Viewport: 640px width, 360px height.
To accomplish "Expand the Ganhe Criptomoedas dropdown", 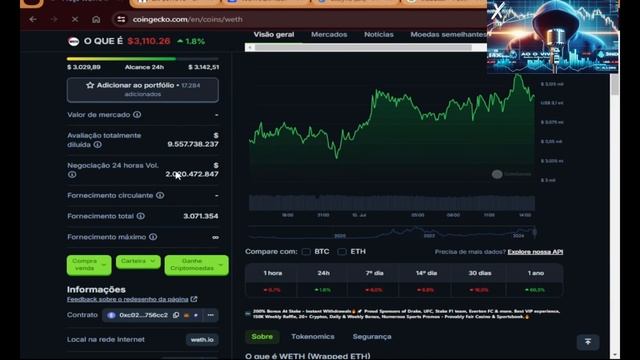I will point(196,265).
